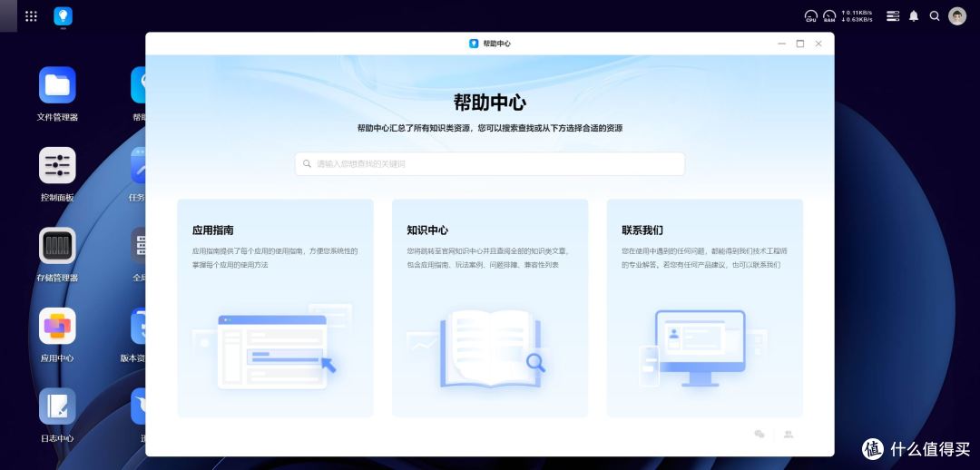Screen dimensions: 980x470
Task: Open the 应用指南 card
Action: [x=276, y=308]
